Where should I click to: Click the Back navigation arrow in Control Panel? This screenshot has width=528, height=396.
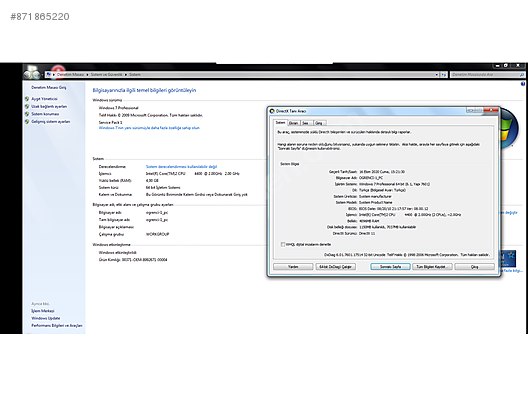pyautogui.click(x=28, y=74)
